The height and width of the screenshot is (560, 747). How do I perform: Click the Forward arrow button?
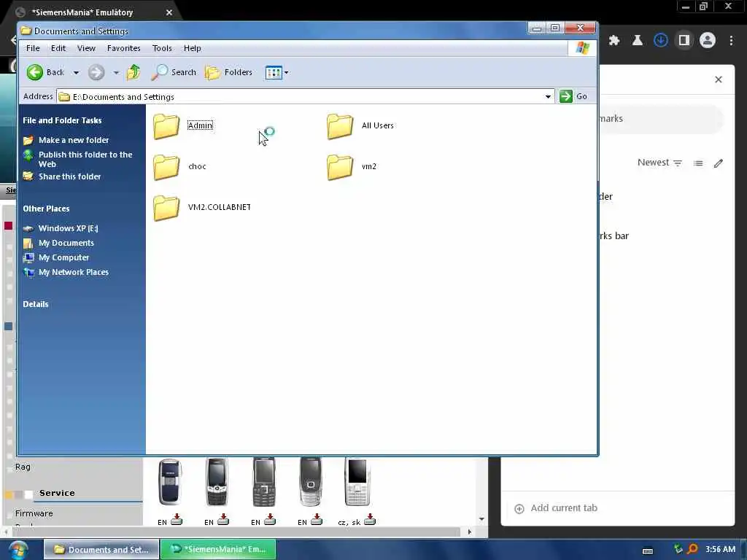click(x=96, y=72)
